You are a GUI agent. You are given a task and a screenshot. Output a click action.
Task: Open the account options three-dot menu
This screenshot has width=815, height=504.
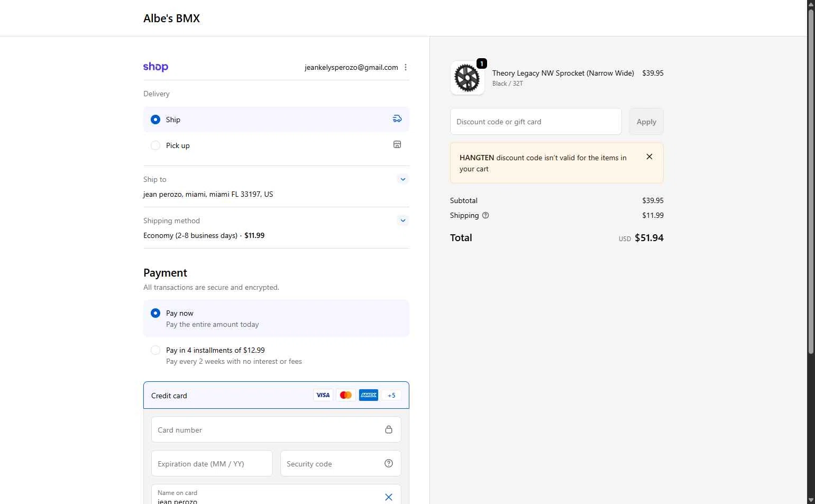pyautogui.click(x=406, y=67)
